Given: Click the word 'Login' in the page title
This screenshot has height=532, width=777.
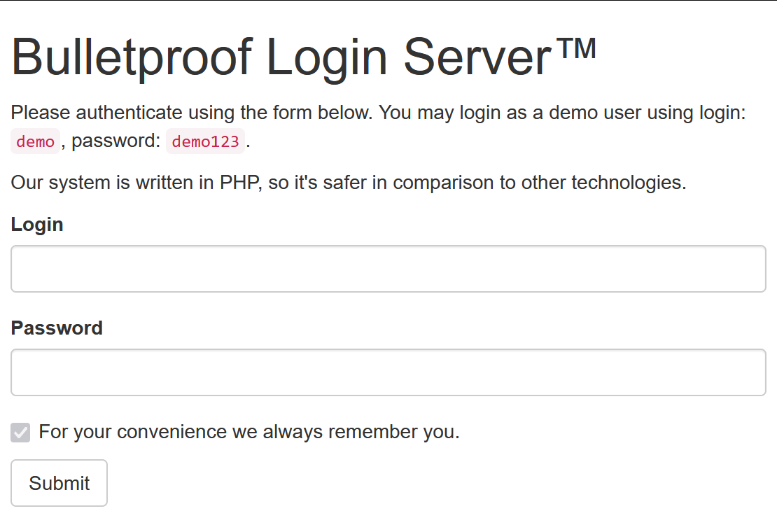Looking at the screenshot, I should tap(327, 57).
